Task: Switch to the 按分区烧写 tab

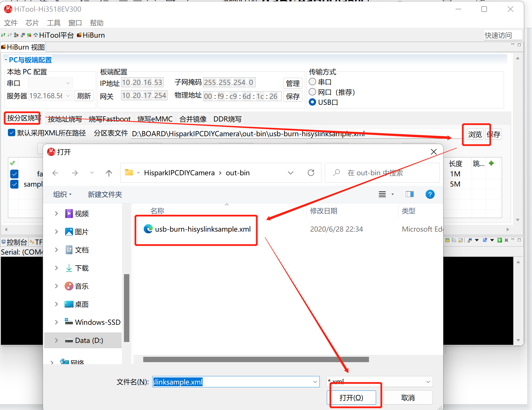Action: pos(23,118)
